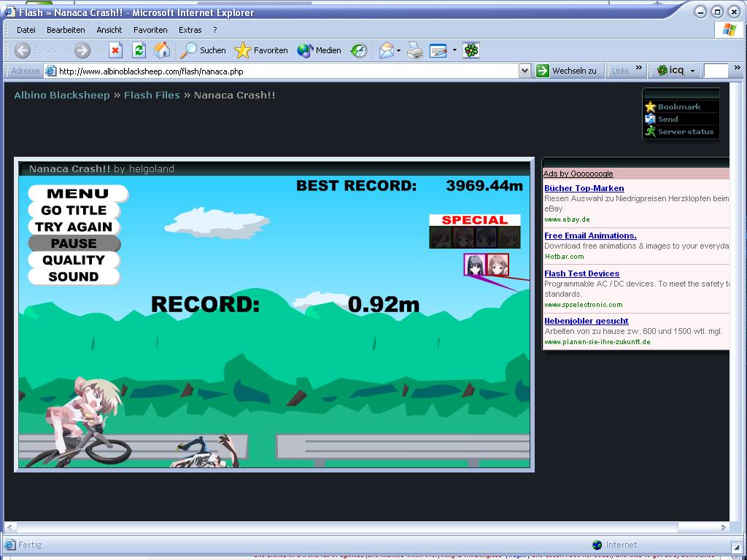This screenshot has width=747, height=560.
Task: Follow the Flash Files breadcrumb link
Action: [152, 96]
